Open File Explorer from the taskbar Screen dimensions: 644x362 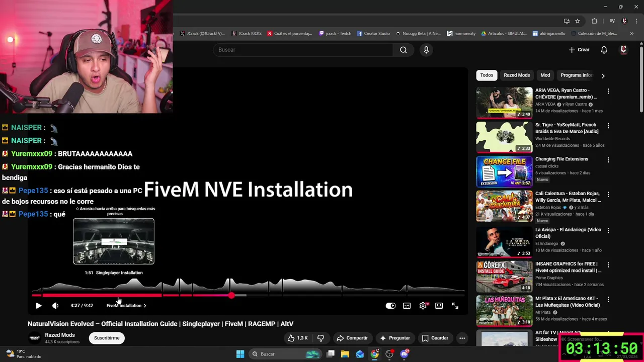pyautogui.click(x=345, y=354)
